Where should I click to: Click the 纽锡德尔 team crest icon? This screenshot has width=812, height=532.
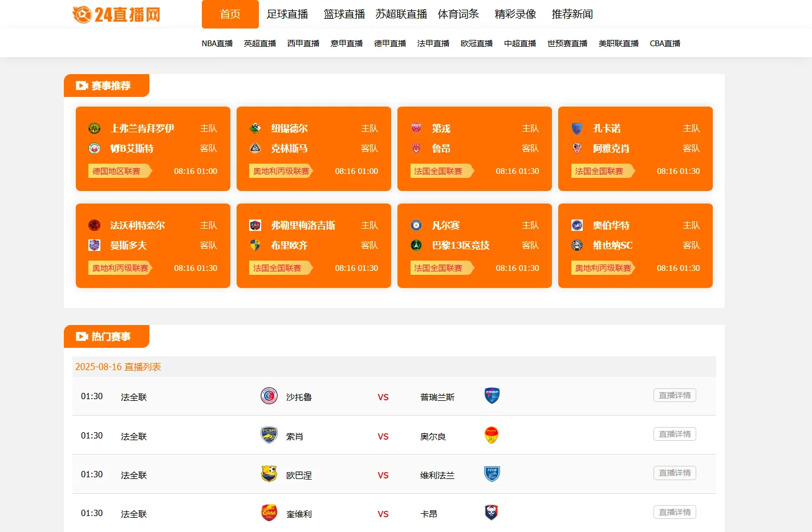255,128
